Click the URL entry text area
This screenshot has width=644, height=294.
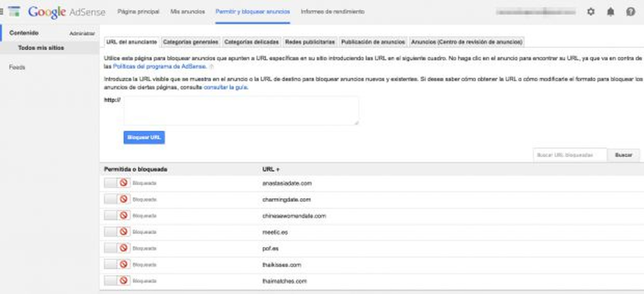click(x=241, y=111)
